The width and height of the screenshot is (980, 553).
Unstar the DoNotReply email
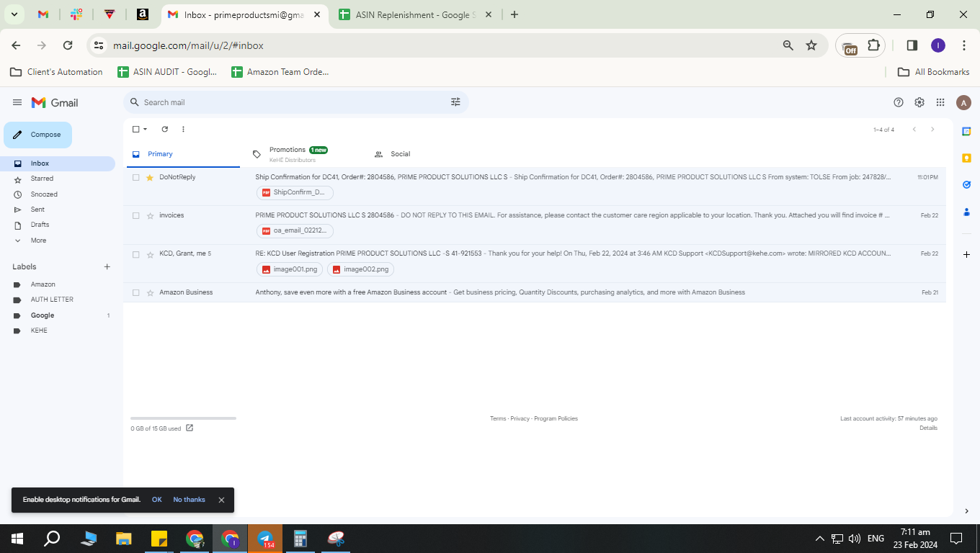coord(150,177)
